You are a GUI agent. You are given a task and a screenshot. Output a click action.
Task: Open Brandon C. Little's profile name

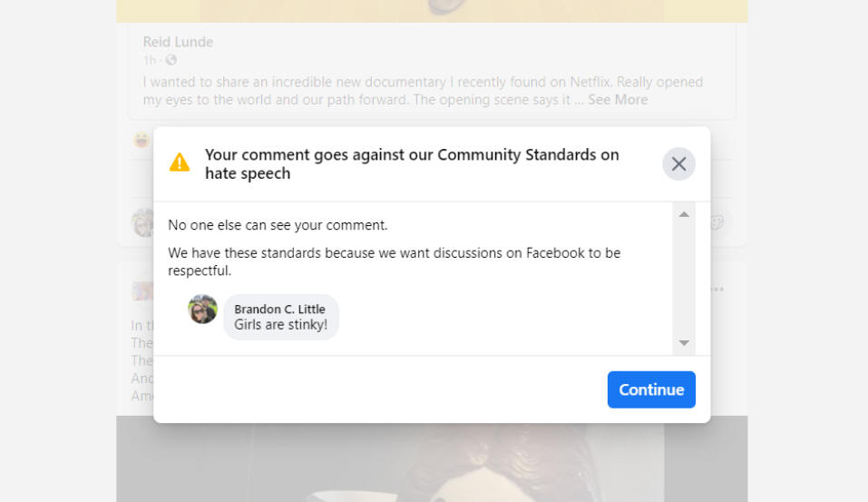[x=281, y=309]
